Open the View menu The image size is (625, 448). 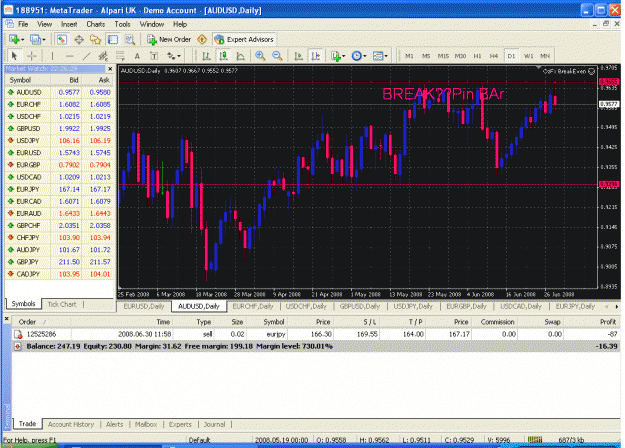[44, 24]
